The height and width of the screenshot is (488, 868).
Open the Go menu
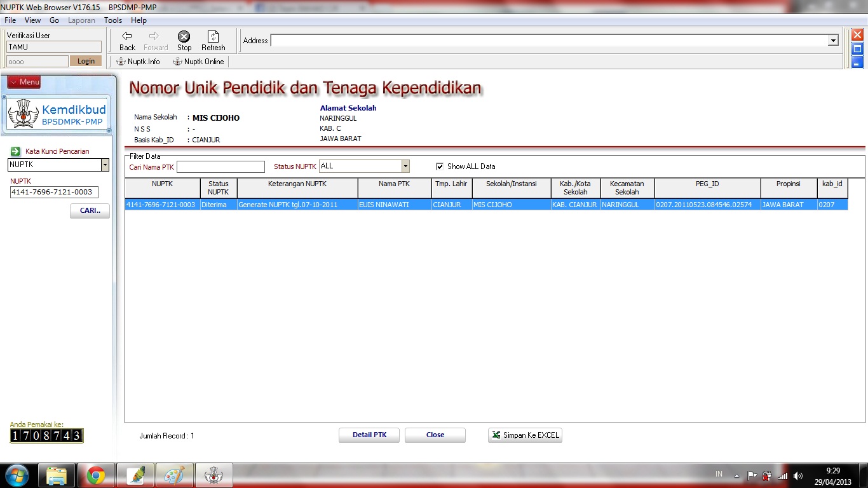[54, 20]
